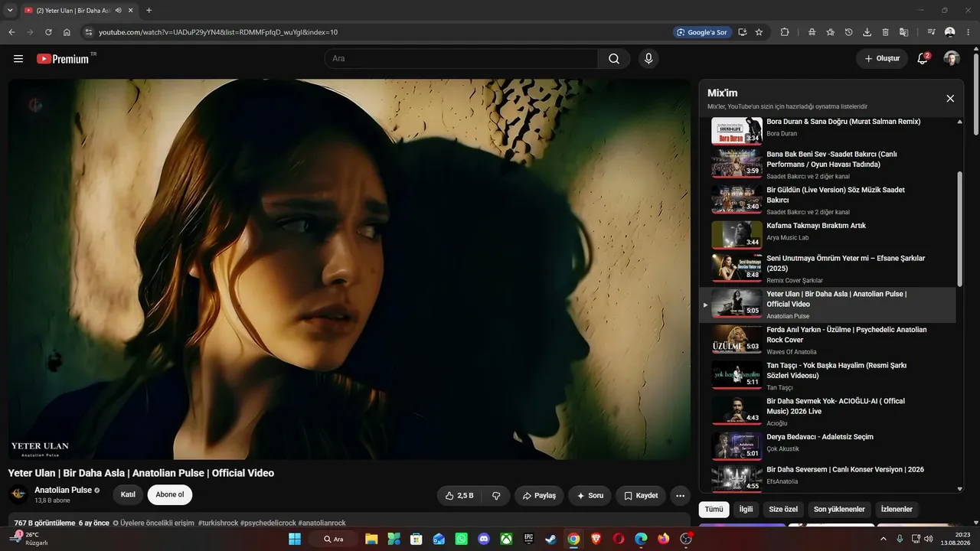Screen dimensions: 980x551
Task: Navigate back in browser history
Action: pyautogui.click(x=11, y=32)
